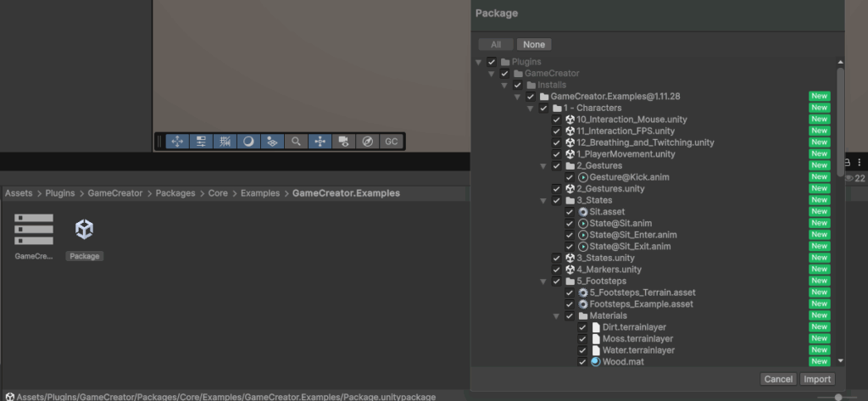This screenshot has height=401, width=868.
Task: Click the None button in Package dialog
Action: coord(534,44)
